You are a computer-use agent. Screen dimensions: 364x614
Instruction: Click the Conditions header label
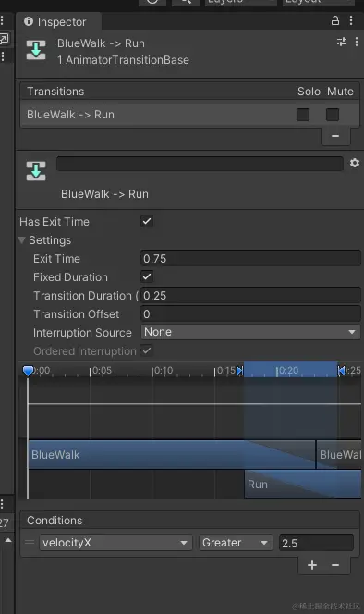55,521
